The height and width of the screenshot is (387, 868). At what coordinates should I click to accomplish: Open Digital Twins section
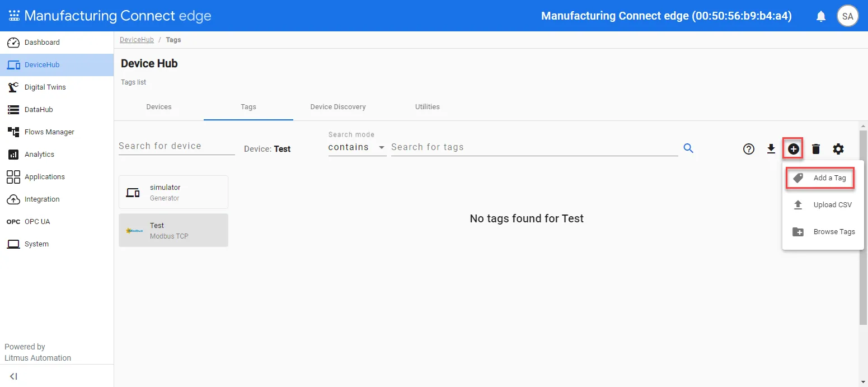(57, 87)
